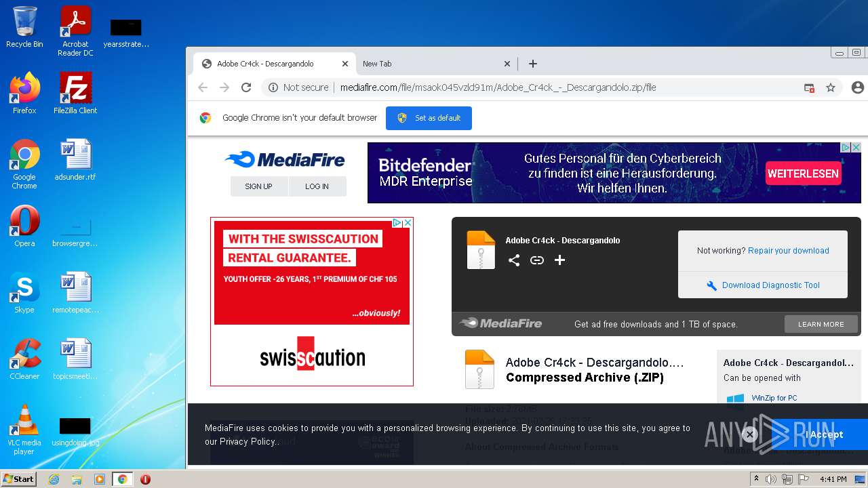Launch Opera desktop shortcut

coord(24,226)
